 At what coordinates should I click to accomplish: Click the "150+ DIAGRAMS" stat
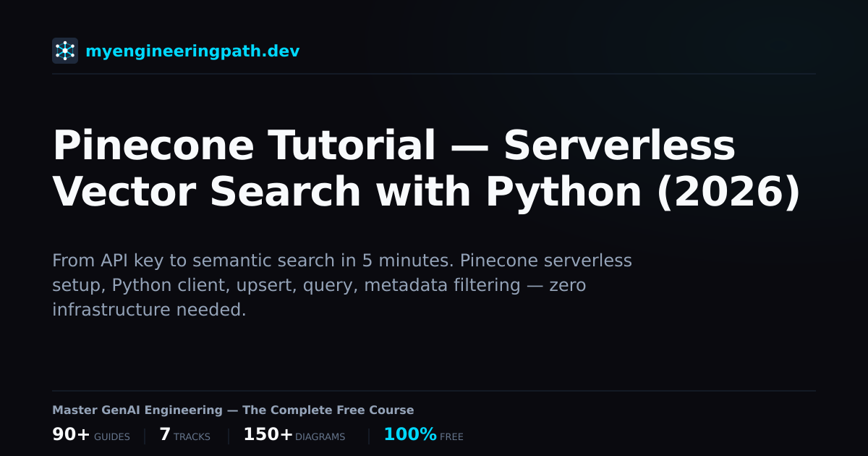pos(294,435)
